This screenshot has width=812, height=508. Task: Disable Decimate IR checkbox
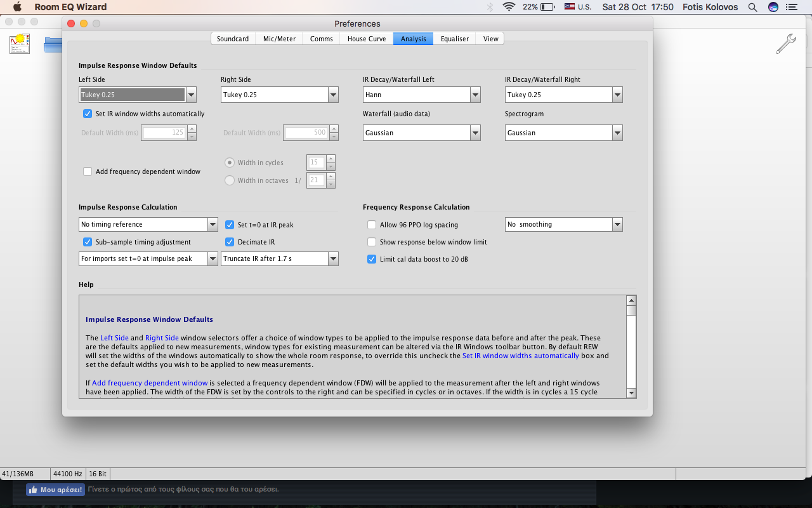pyautogui.click(x=230, y=242)
